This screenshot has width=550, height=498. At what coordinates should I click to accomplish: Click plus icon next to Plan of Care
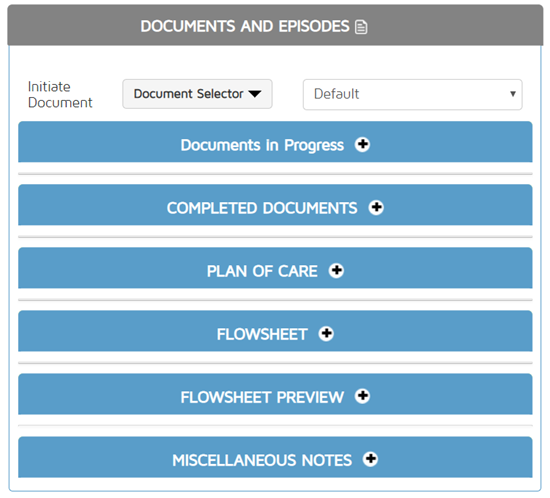[336, 270]
